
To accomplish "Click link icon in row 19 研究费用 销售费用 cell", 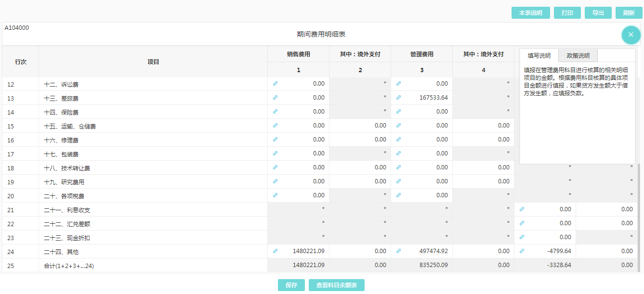I will [x=275, y=181].
